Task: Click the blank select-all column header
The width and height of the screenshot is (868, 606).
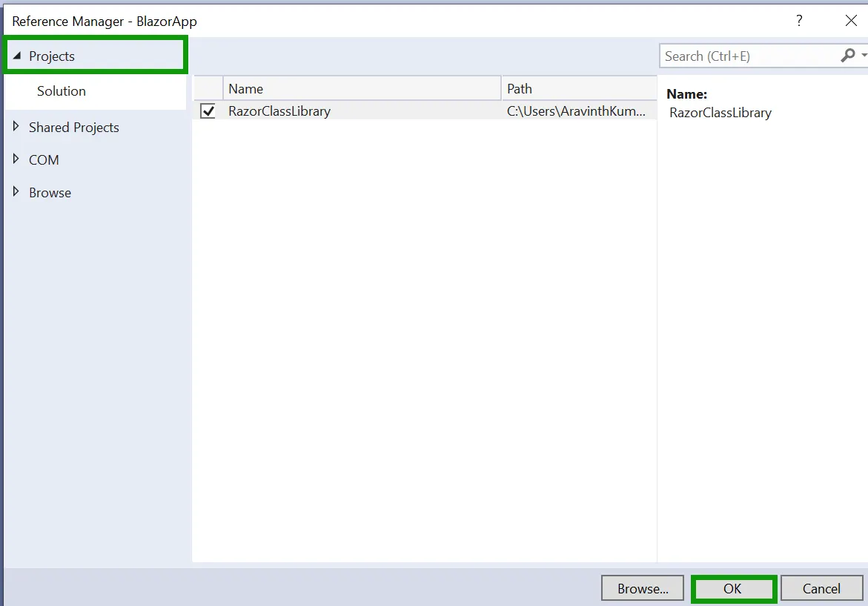Action: point(208,88)
